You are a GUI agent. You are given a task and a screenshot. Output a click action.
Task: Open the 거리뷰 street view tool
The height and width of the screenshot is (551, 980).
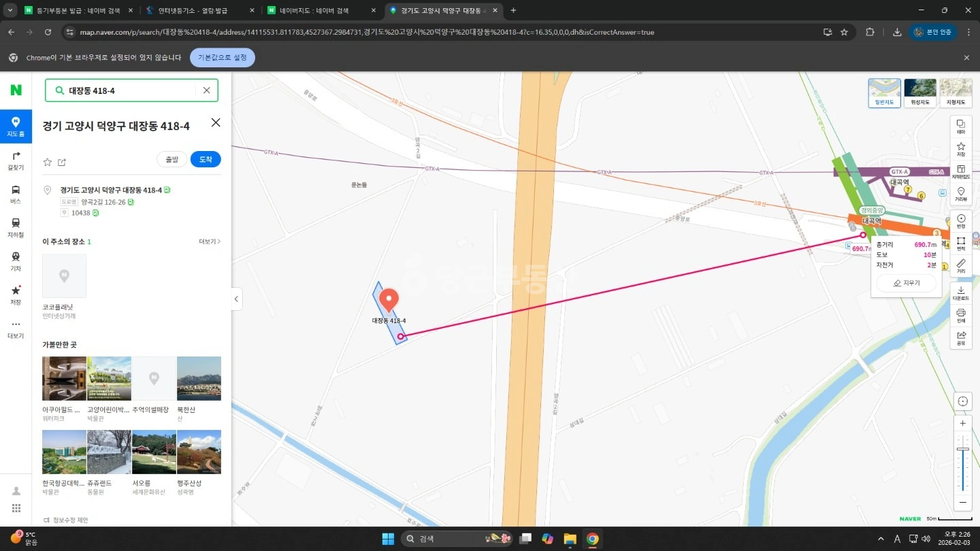click(960, 195)
